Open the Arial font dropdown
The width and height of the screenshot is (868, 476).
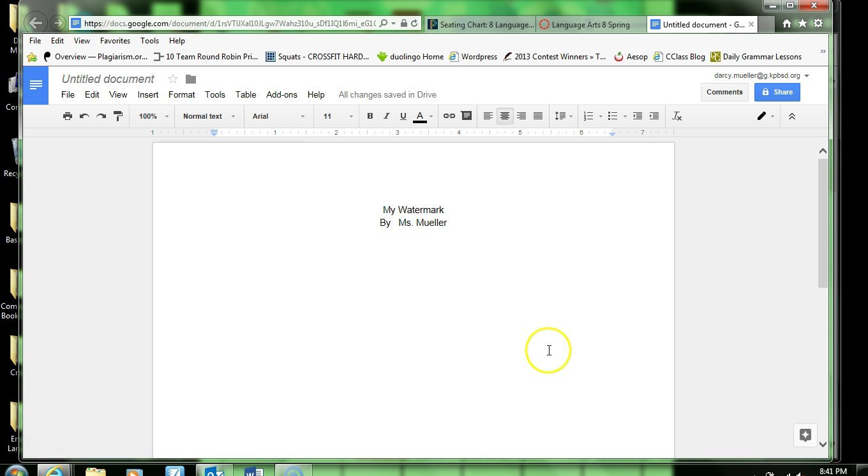point(278,116)
